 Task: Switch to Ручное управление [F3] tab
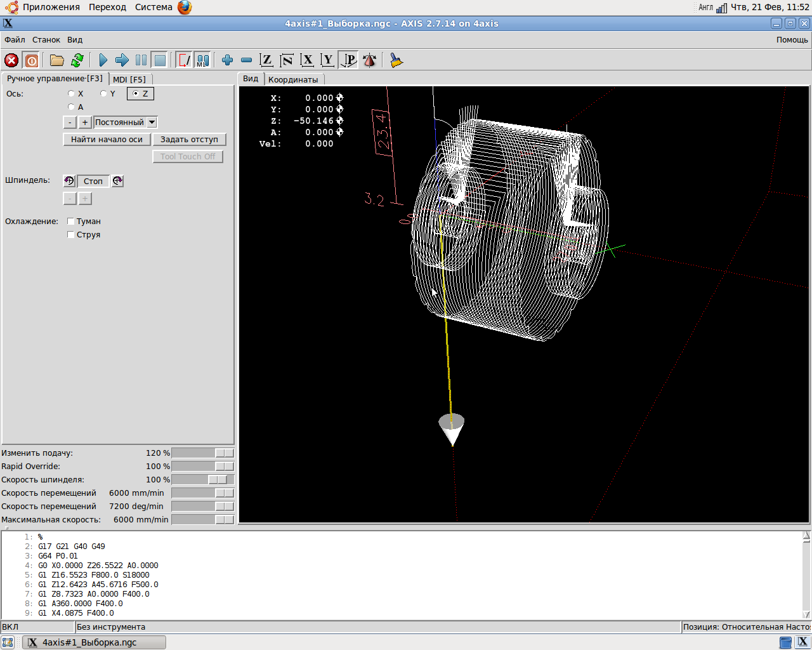pyautogui.click(x=55, y=78)
